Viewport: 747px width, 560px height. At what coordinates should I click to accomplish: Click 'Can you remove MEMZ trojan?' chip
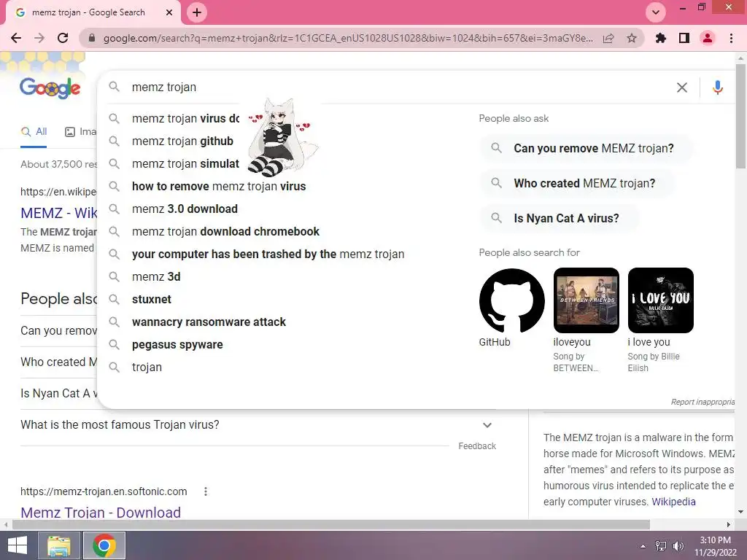point(586,148)
